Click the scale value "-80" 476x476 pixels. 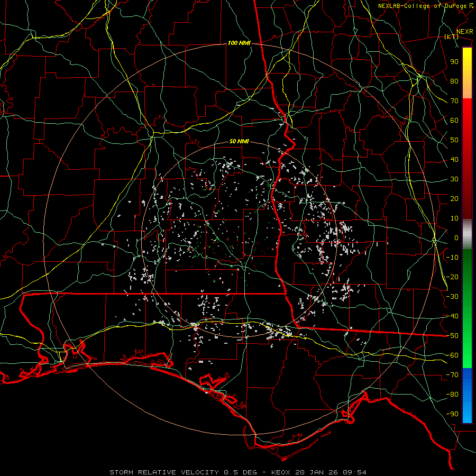pos(452,395)
